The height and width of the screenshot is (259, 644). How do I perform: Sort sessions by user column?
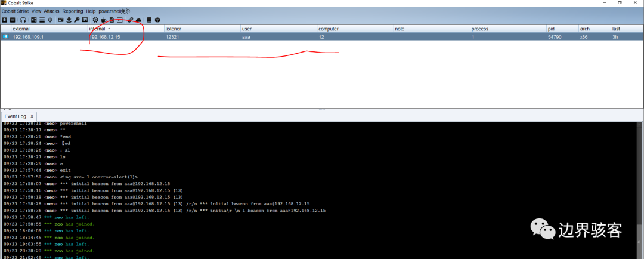[279, 29]
